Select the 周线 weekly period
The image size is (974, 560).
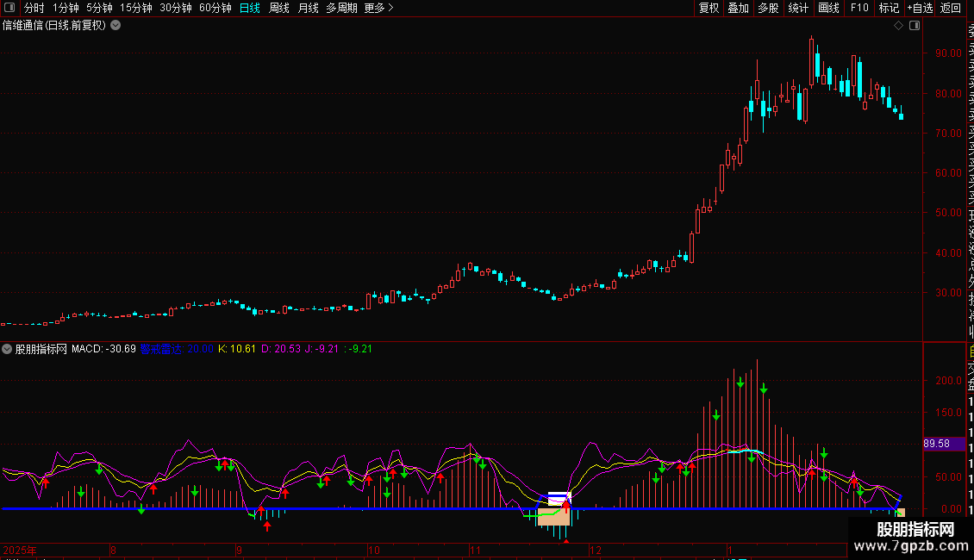point(279,9)
